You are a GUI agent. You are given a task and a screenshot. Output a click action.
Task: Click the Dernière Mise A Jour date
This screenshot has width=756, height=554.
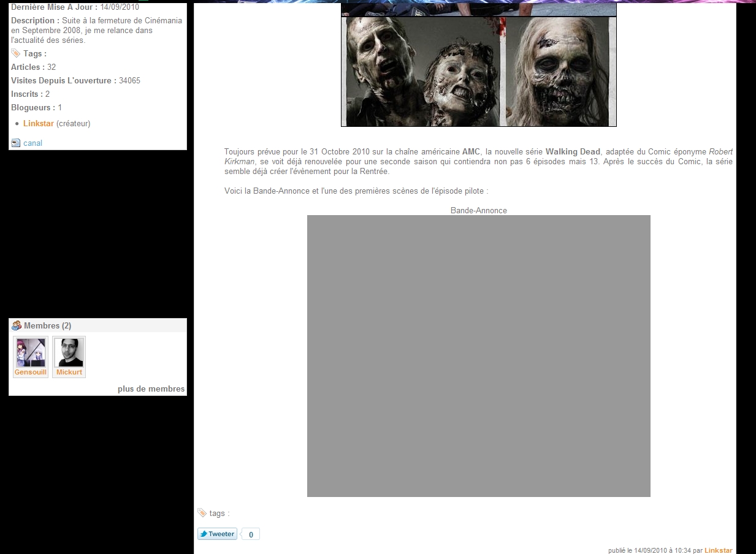[x=120, y=7]
